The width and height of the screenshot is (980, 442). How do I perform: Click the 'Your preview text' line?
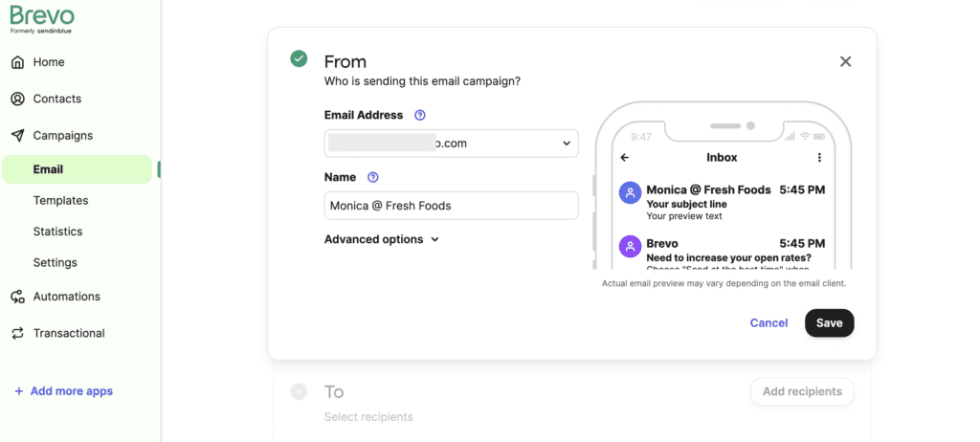point(684,216)
